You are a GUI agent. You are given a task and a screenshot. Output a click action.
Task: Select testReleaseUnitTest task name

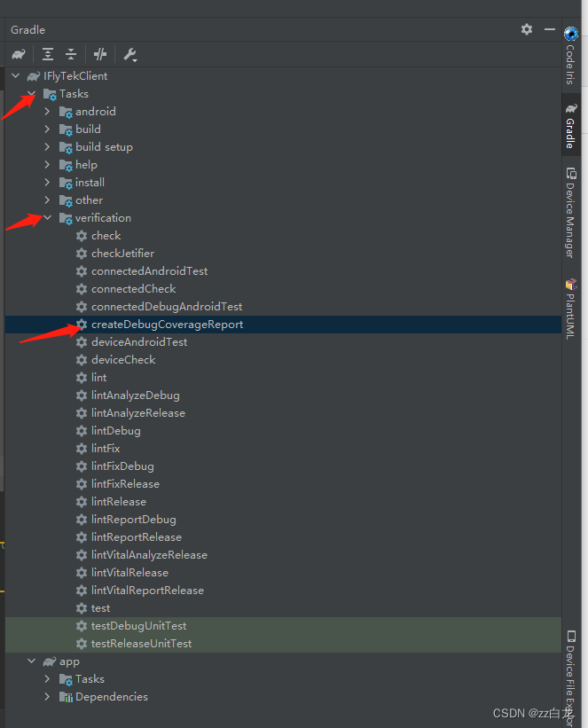click(x=142, y=644)
